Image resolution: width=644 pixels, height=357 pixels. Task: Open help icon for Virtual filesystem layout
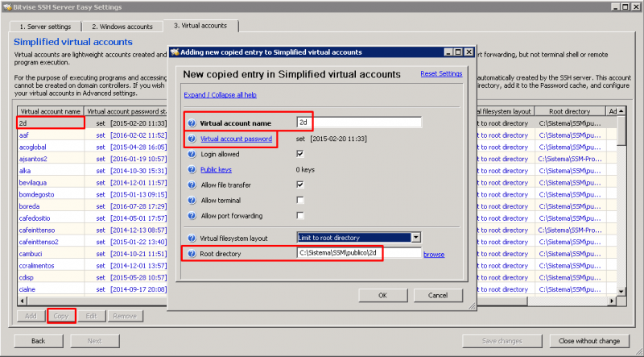[192, 239]
